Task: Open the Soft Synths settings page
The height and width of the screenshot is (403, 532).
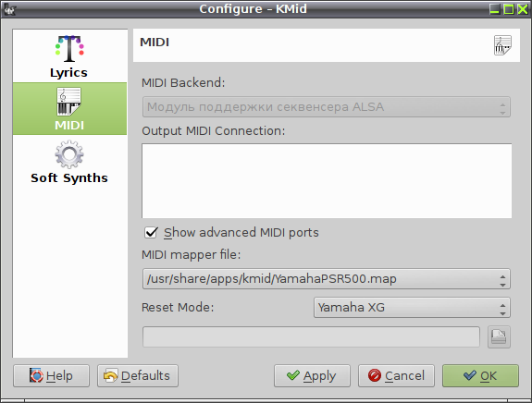Action: (69, 162)
